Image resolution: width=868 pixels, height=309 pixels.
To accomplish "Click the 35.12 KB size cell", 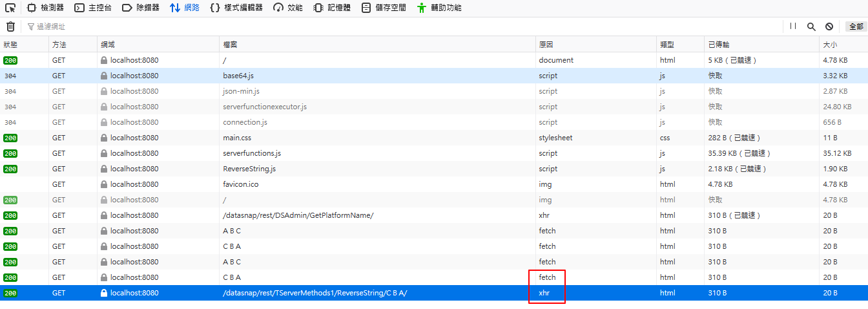I will pyautogui.click(x=837, y=153).
